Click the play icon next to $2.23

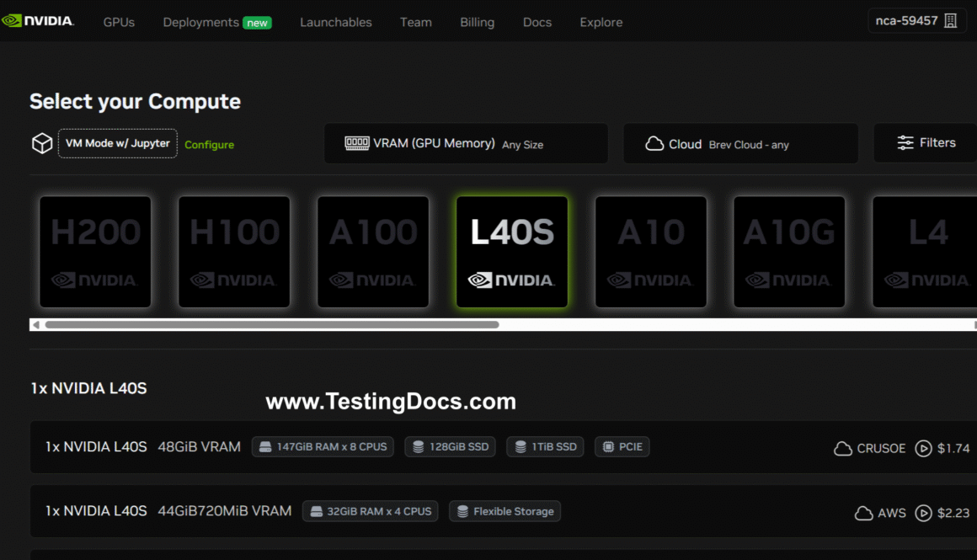coord(923,512)
